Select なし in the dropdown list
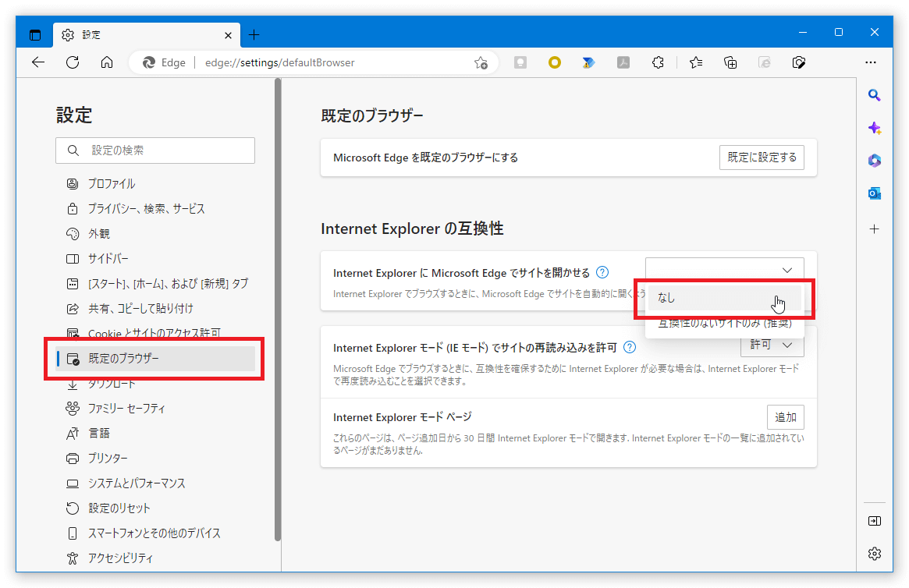Image resolution: width=909 pixels, height=588 pixels. 724,297
